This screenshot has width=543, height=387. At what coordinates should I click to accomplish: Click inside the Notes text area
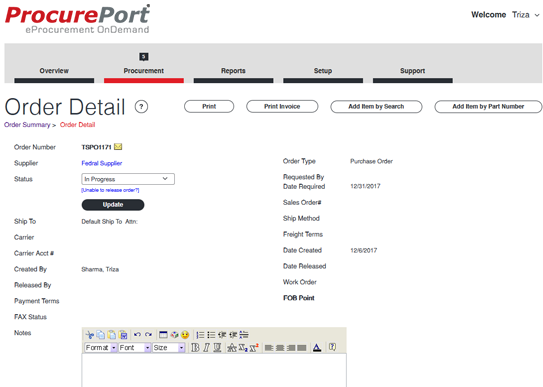[214, 370]
